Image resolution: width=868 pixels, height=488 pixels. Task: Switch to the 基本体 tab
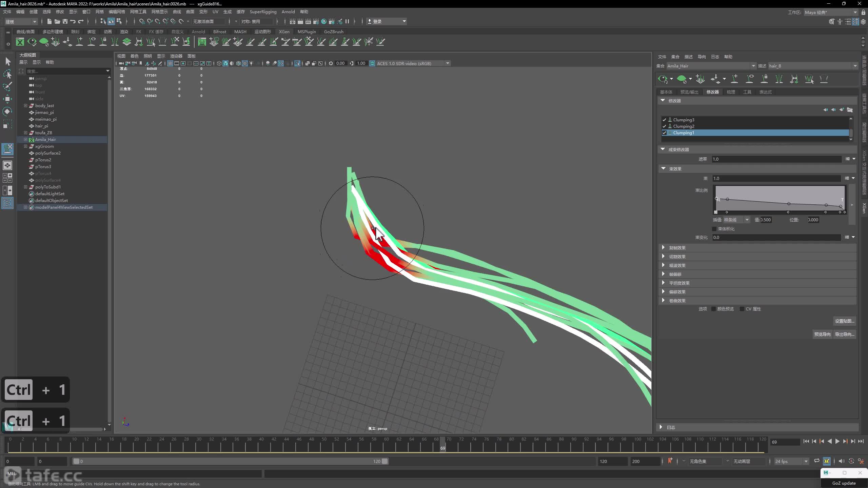(x=666, y=92)
